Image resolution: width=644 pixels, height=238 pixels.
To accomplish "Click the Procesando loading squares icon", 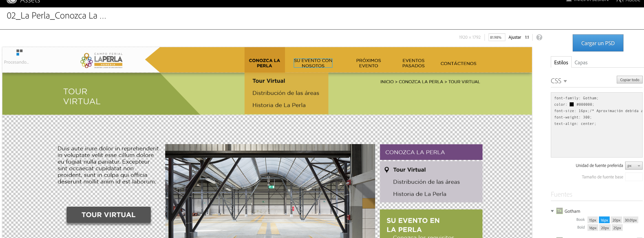I will [x=19, y=52].
